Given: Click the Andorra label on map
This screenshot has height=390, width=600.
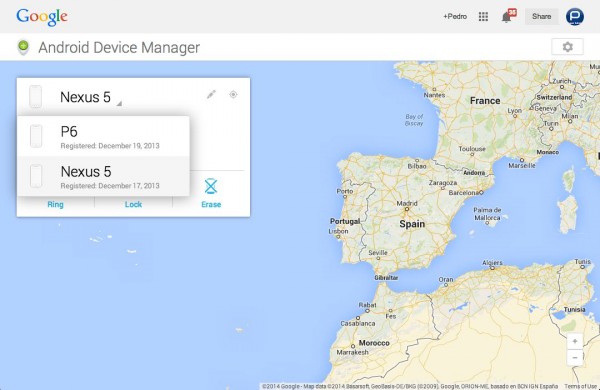Looking at the screenshot, I should click(474, 173).
